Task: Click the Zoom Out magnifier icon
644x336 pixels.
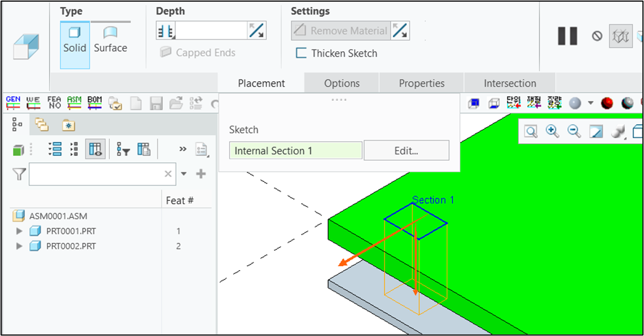Action: pyautogui.click(x=574, y=132)
